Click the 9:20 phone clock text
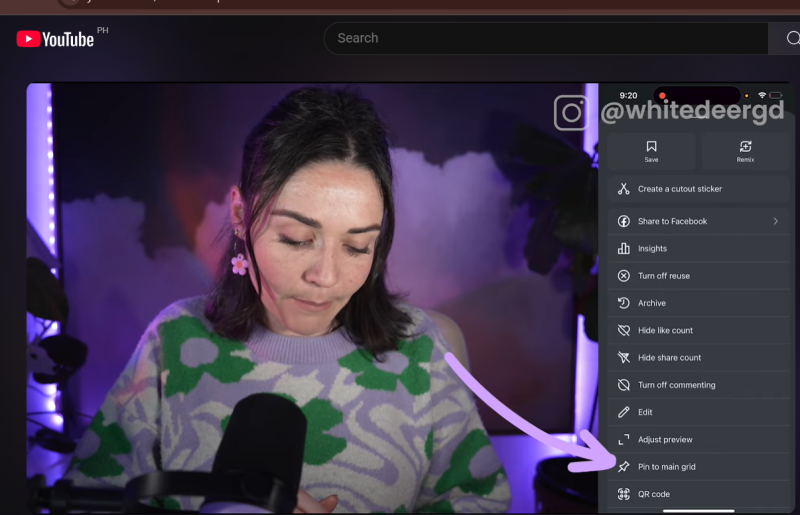Viewport: 800px width, 515px height. pos(628,95)
